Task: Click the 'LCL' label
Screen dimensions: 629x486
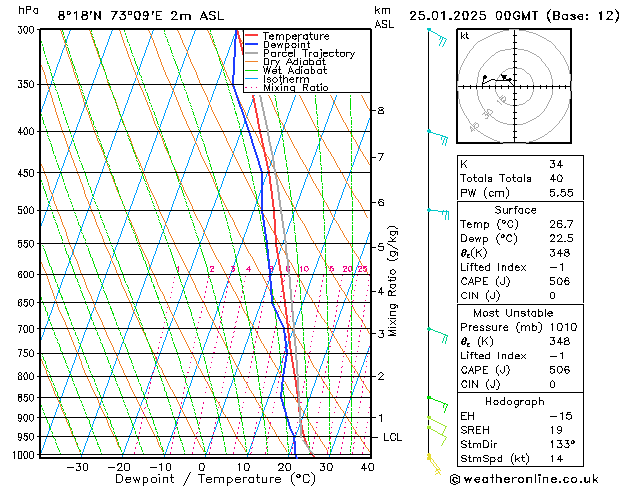Action: coord(392,437)
